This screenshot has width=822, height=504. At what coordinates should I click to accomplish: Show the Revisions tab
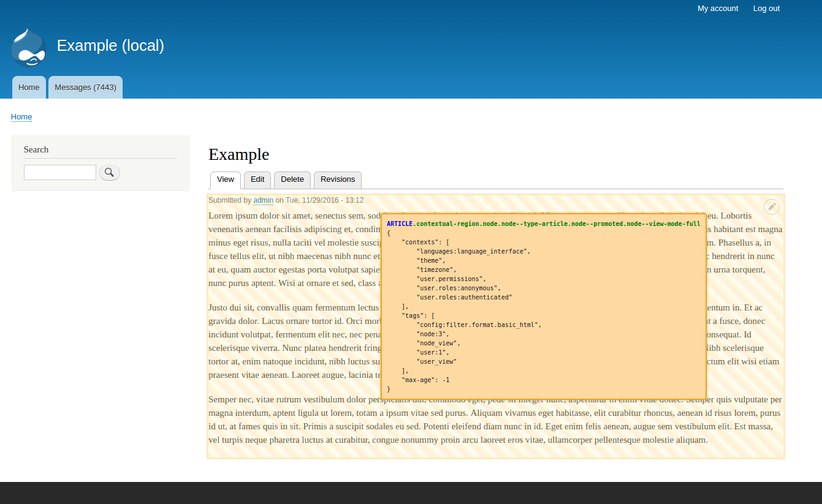(338, 179)
